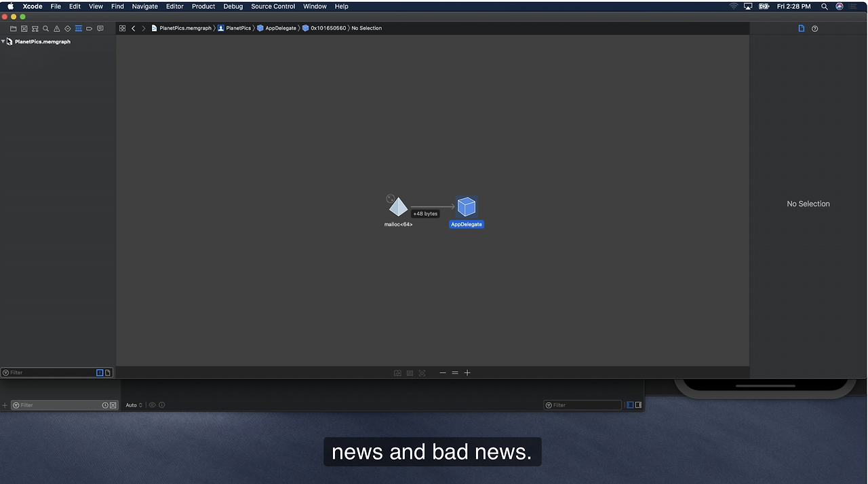Toggle Quick Look eye icon in debug bar
Screen dimensions: 868x484
pos(152,405)
